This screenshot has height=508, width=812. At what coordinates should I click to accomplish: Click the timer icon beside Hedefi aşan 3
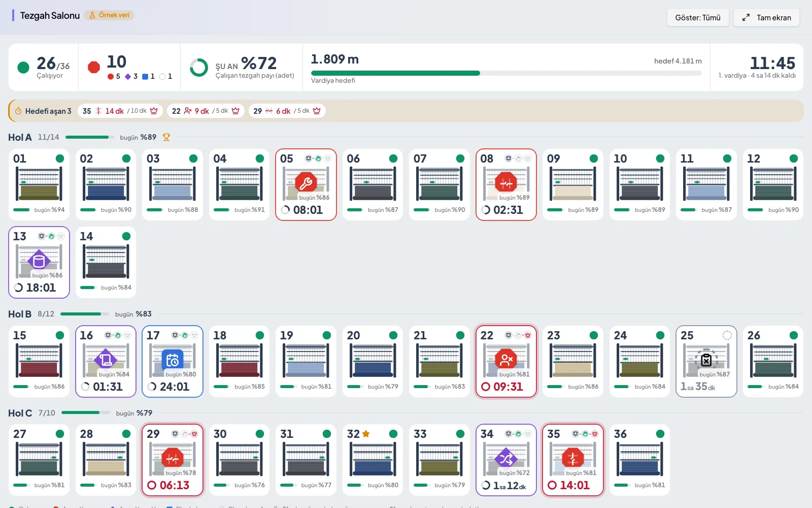18,111
